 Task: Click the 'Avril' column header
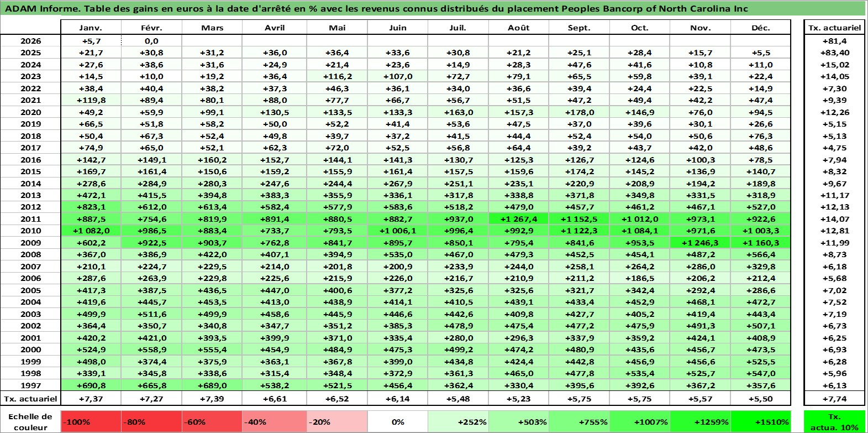[x=275, y=28]
